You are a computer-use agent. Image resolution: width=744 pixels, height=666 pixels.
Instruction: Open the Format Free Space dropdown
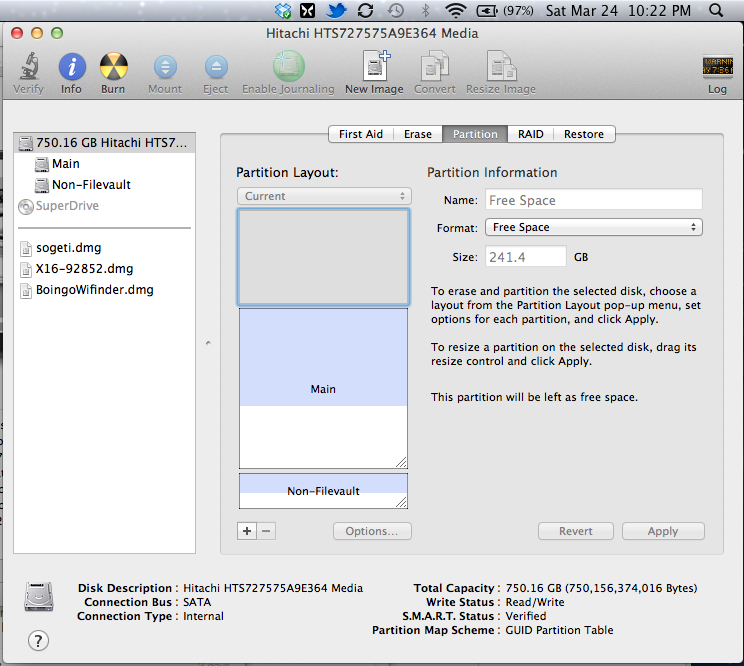click(594, 227)
